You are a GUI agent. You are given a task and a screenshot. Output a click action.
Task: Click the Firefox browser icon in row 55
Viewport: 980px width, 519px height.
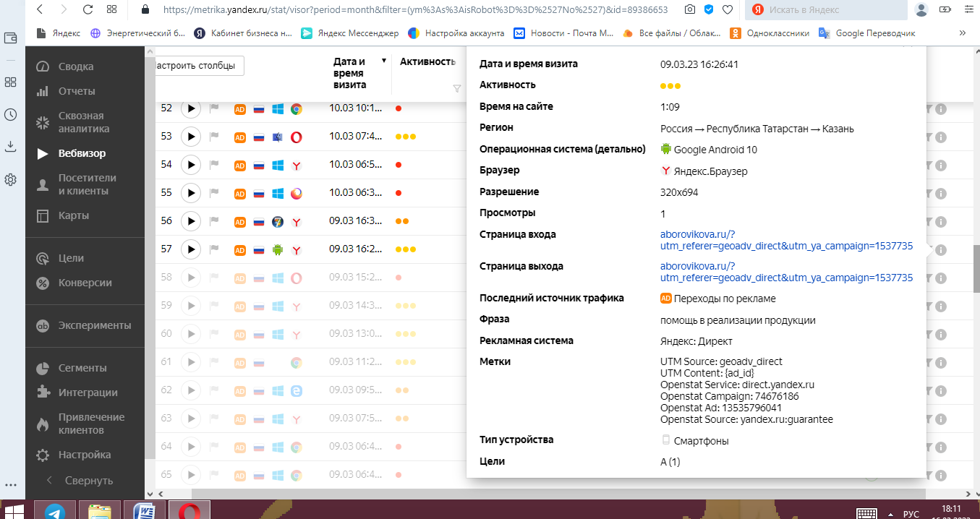296,194
